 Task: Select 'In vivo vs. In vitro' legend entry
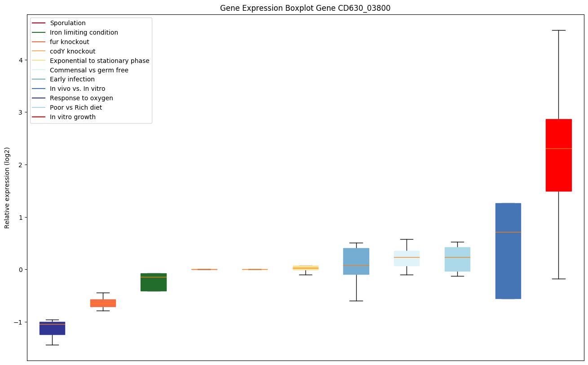[77, 89]
